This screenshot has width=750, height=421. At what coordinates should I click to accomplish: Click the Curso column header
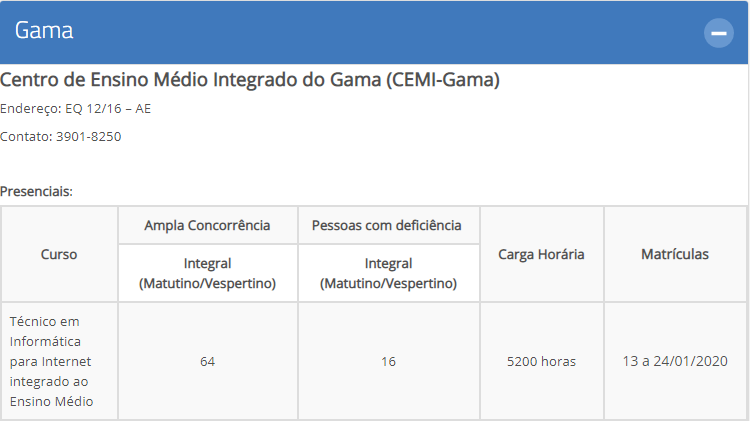(x=59, y=254)
